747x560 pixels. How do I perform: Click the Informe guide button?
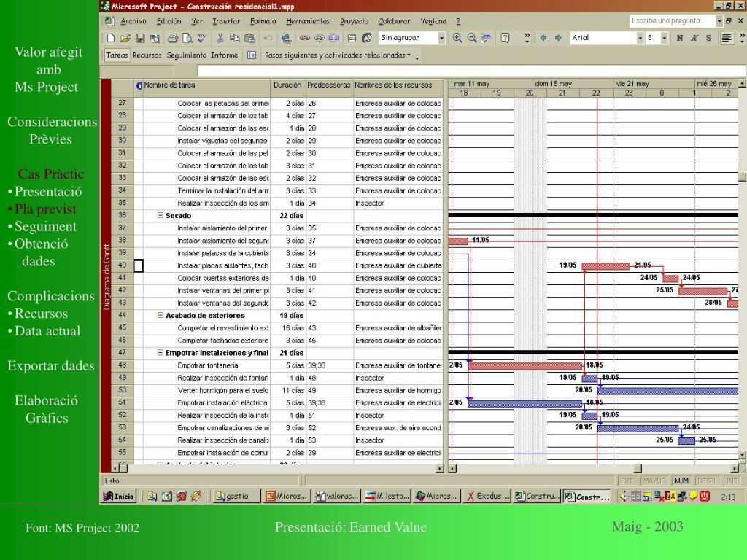[225, 55]
